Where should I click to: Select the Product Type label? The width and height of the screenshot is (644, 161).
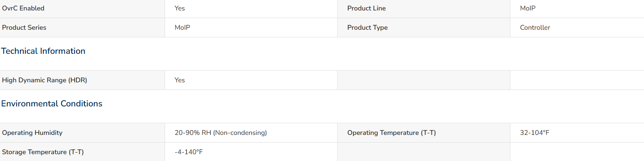coord(367,28)
